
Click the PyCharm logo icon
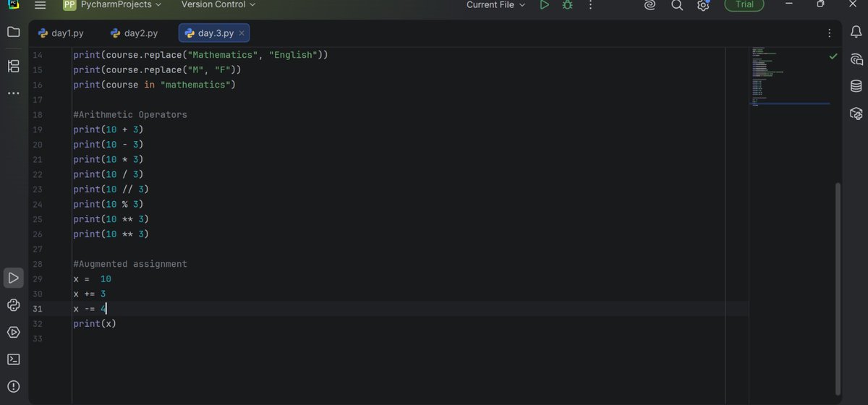tap(13, 4)
